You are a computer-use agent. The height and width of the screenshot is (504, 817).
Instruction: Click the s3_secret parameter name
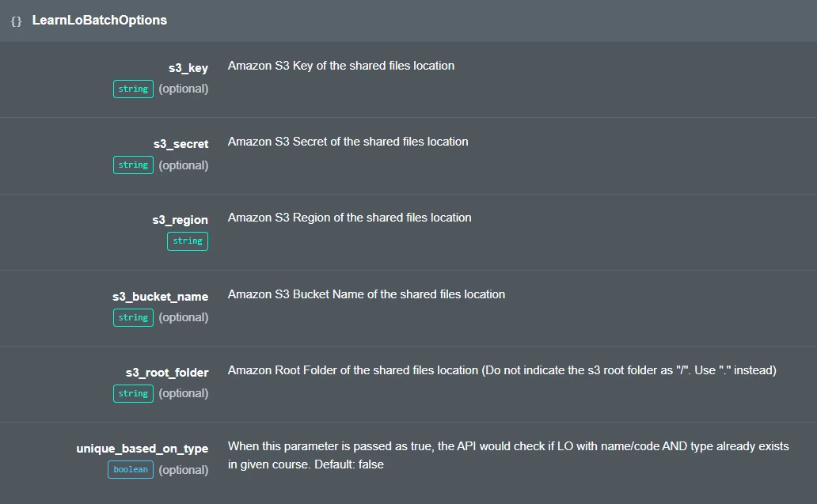point(180,144)
